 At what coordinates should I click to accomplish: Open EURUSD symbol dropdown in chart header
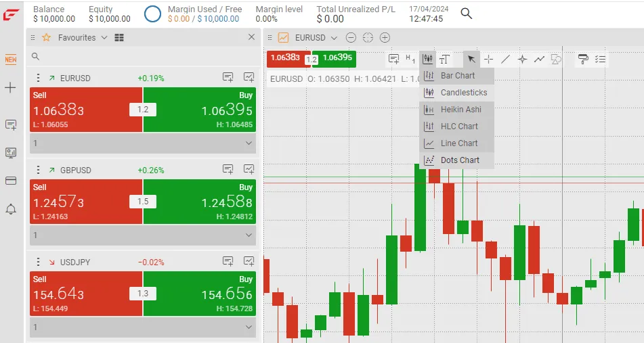point(334,38)
